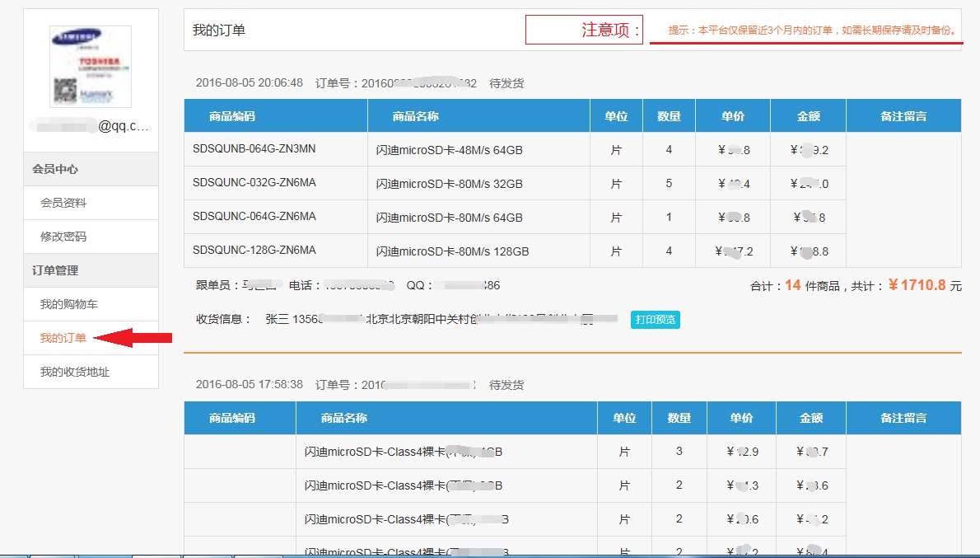Click 金额 header in the 17:58:38 order table

(x=811, y=418)
